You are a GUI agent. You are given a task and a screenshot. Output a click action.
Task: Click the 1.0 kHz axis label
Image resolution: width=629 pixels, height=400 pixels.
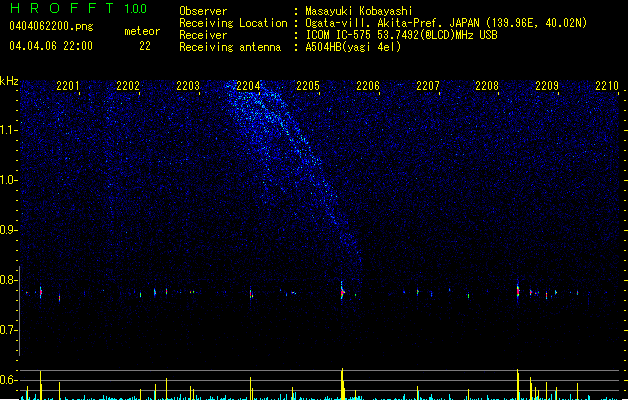8,180
